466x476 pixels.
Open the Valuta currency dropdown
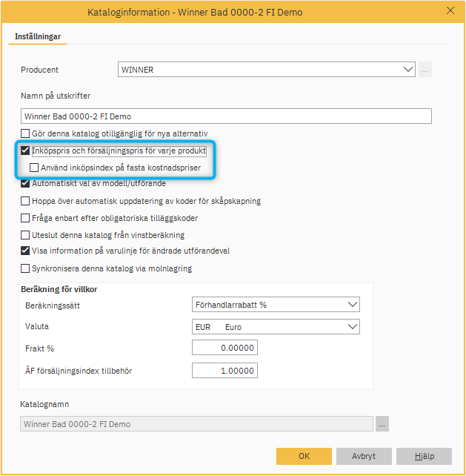click(351, 327)
